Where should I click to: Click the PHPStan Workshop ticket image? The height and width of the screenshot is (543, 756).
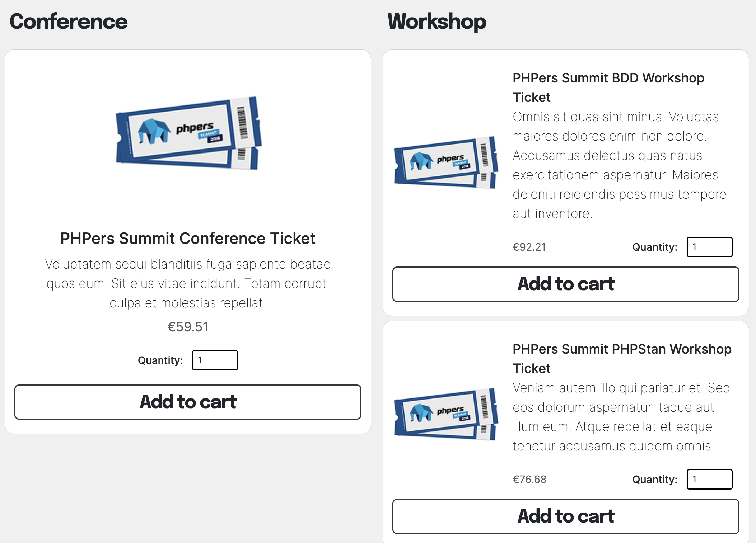tap(446, 415)
